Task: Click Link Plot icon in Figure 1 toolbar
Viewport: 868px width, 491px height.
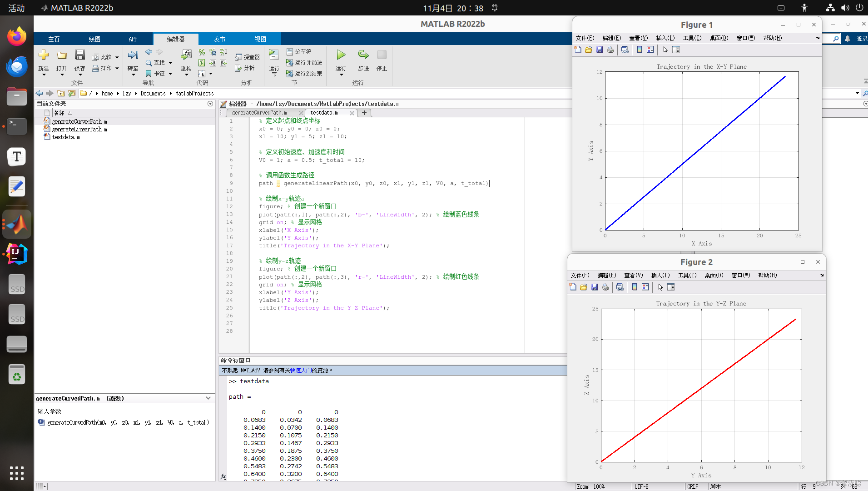Action: tap(625, 50)
